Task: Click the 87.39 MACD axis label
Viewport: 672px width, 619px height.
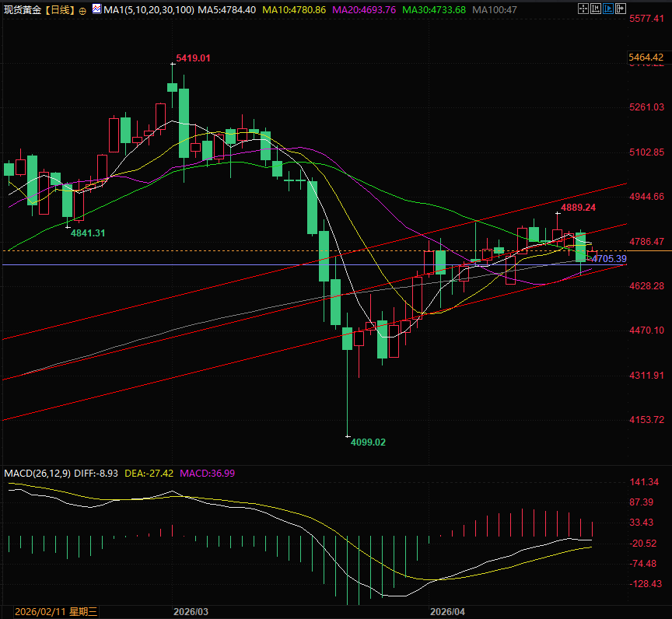Action: (642, 502)
